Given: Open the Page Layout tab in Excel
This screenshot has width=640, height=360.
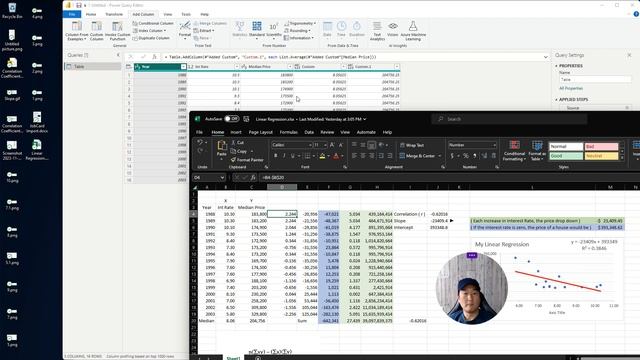Looking at the screenshot, I should pyautogui.click(x=260, y=132).
